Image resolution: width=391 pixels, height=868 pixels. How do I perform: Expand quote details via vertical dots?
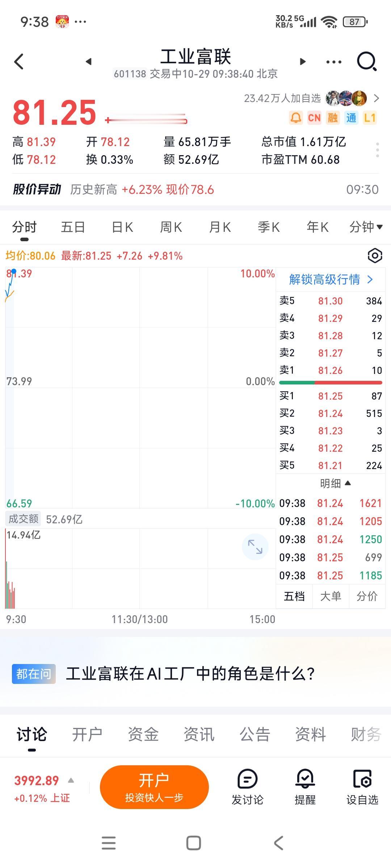tap(377, 150)
